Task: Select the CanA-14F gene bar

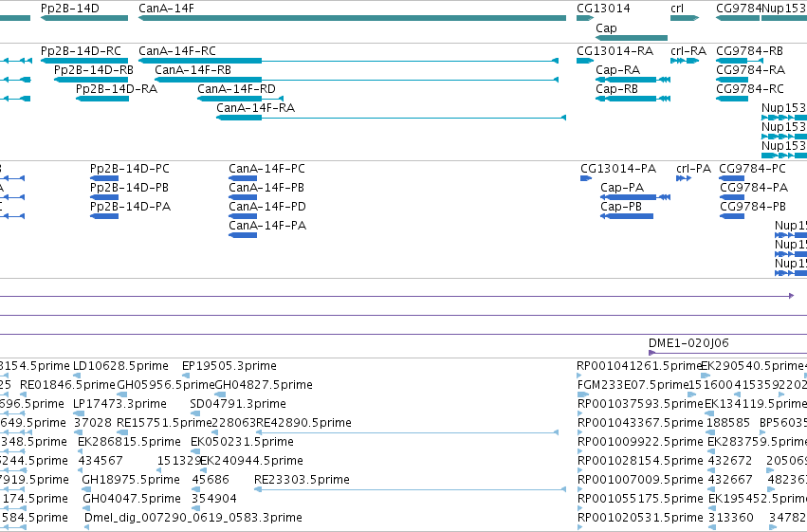Action: pos(352,18)
